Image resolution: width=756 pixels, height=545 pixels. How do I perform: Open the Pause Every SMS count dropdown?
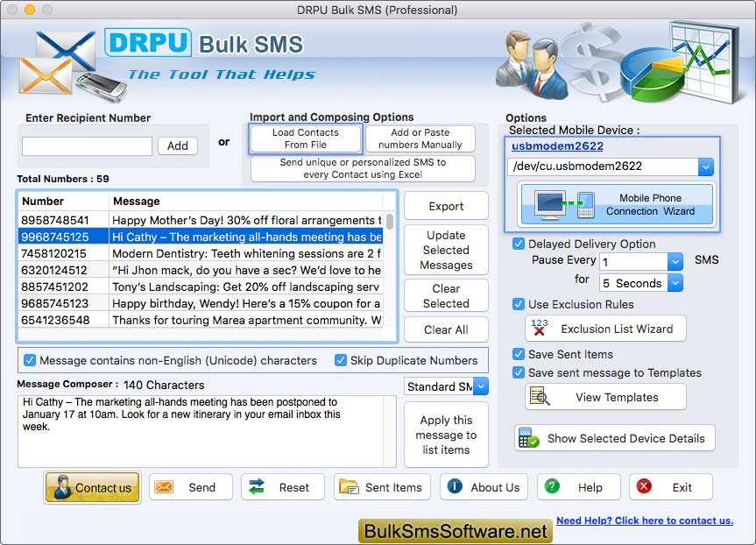[675, 261]
